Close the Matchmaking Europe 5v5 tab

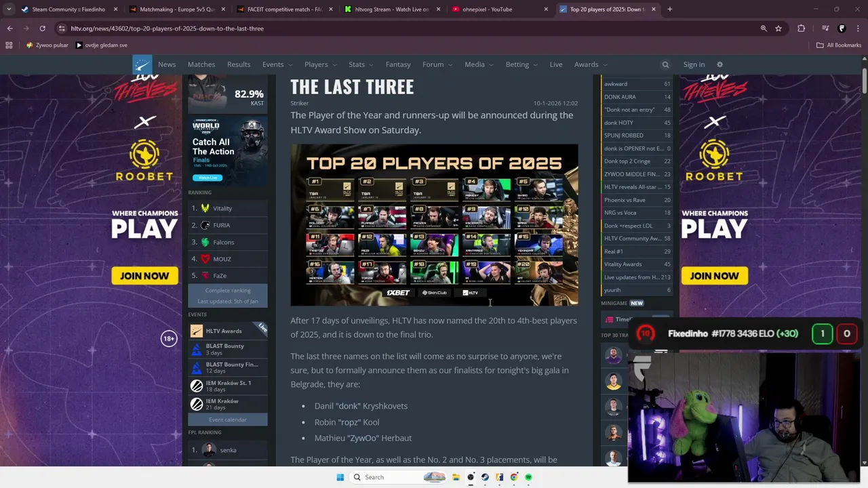(x=223, y=9)
